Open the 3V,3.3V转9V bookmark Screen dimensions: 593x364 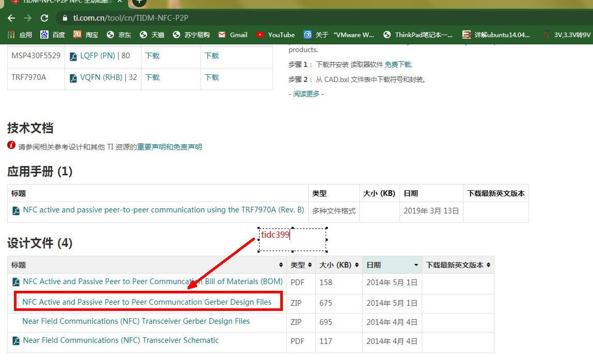click(567, 35)
